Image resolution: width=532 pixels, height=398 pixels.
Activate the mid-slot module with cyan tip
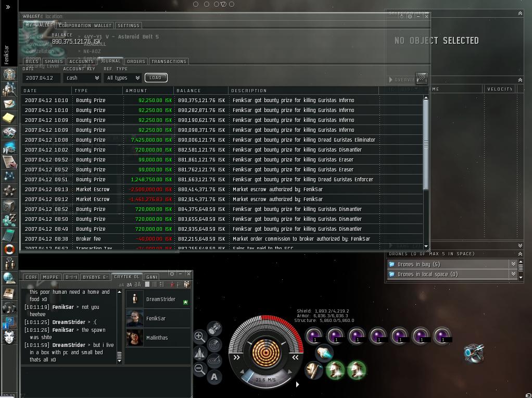pyautogui.click(x=324, y=353)
